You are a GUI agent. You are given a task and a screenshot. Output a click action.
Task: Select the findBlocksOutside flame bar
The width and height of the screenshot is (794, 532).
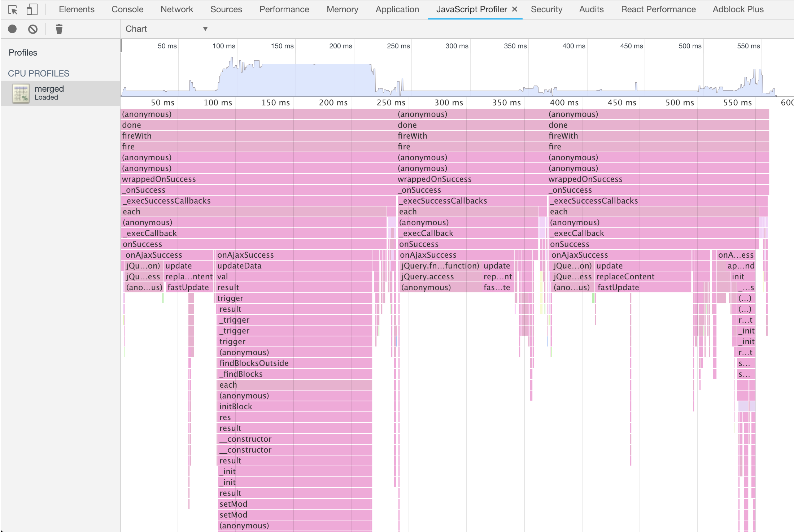point(295,363)
